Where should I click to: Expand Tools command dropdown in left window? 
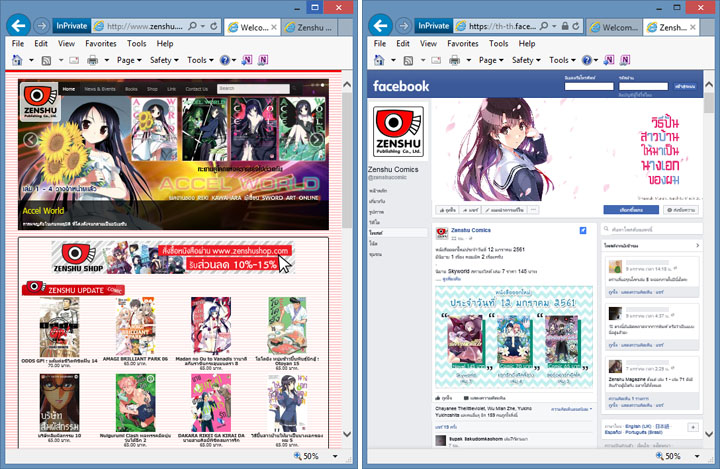(200, 60)
